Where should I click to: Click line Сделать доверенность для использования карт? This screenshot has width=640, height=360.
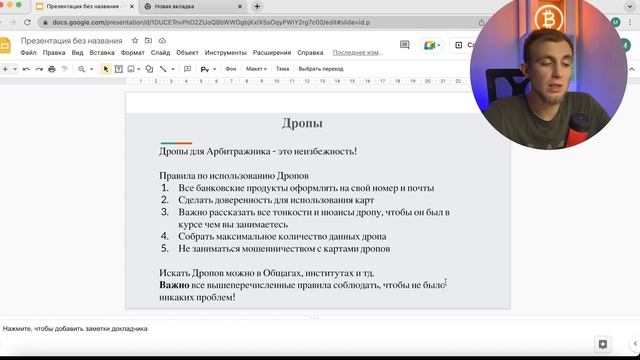[x=276, y=200]
